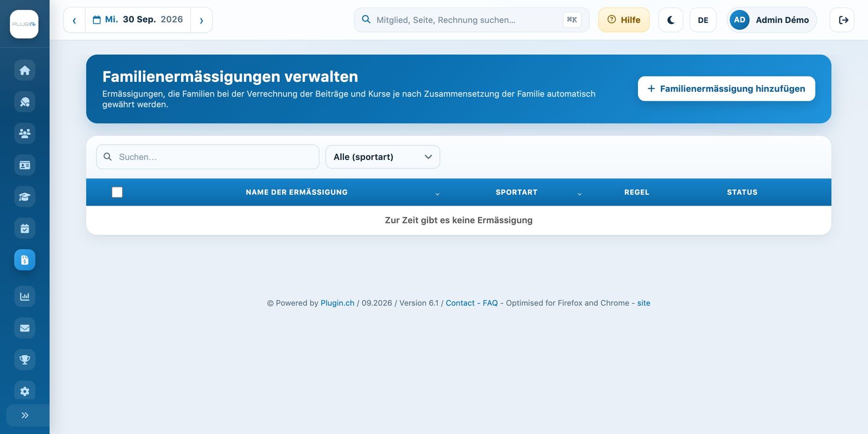868x434 pixels.
Task: Open the Admin Démo user profile
Action: click(771, 20)
